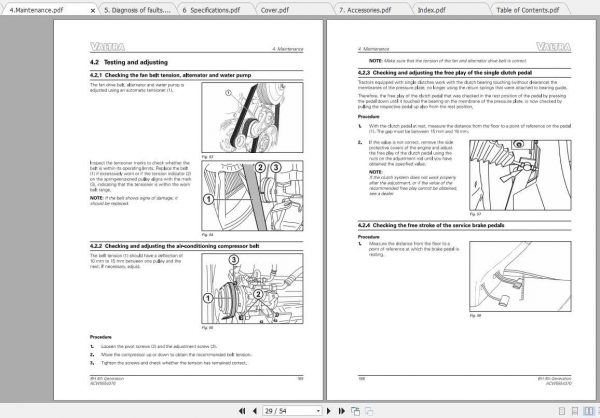The height and width of the screenshot is (418, 600).
Task: Select the Index.pdf tab
Action: 431,10
